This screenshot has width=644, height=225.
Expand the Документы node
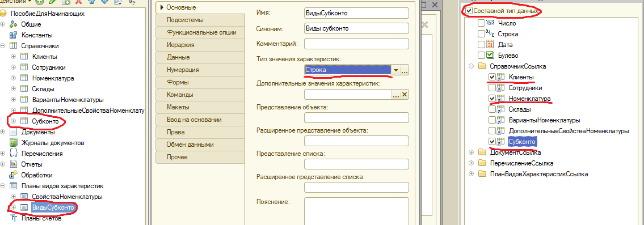3,132
